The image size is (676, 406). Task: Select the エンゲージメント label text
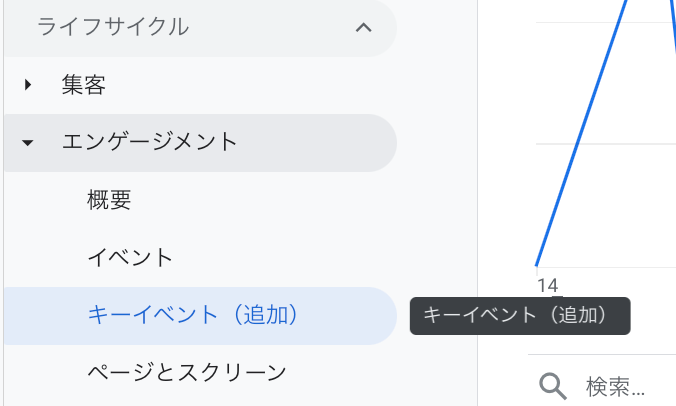(x=150, y=142)
